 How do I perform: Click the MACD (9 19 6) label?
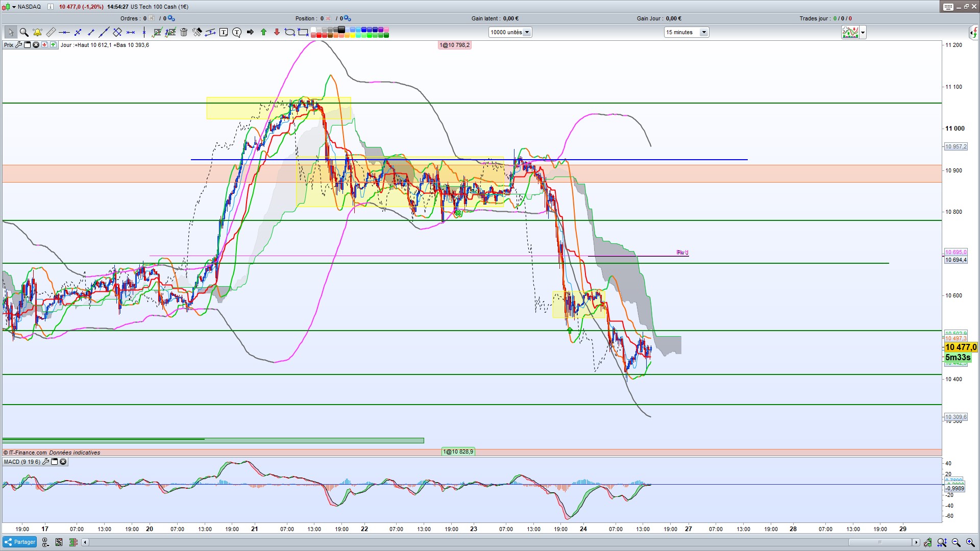pos(22,462)
